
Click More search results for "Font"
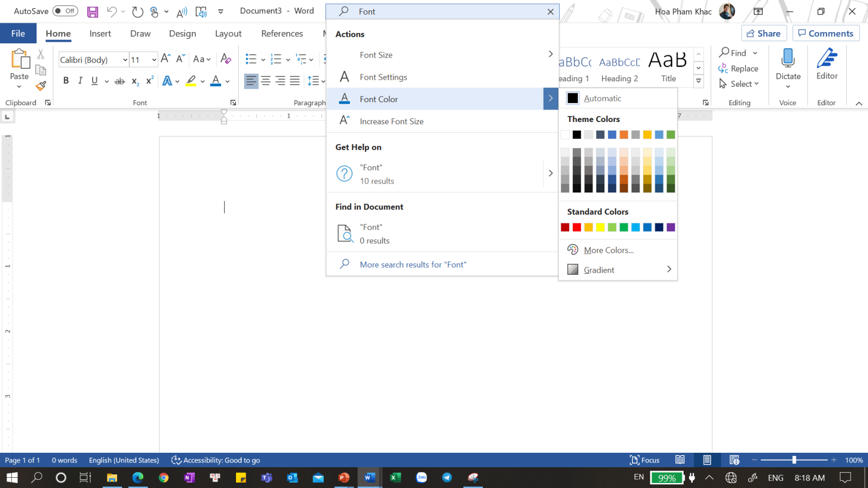[413, 265]
